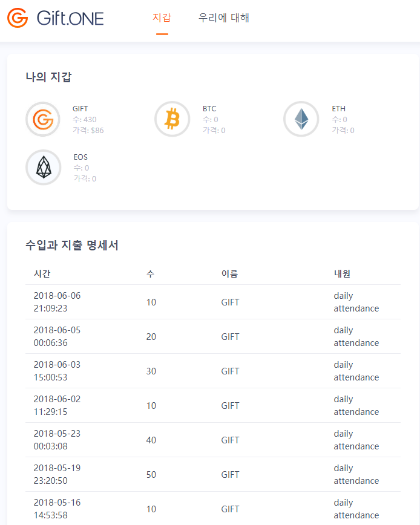Select the Ethereum ETH coin icon
420x525 pixels.
coord(301,119)
